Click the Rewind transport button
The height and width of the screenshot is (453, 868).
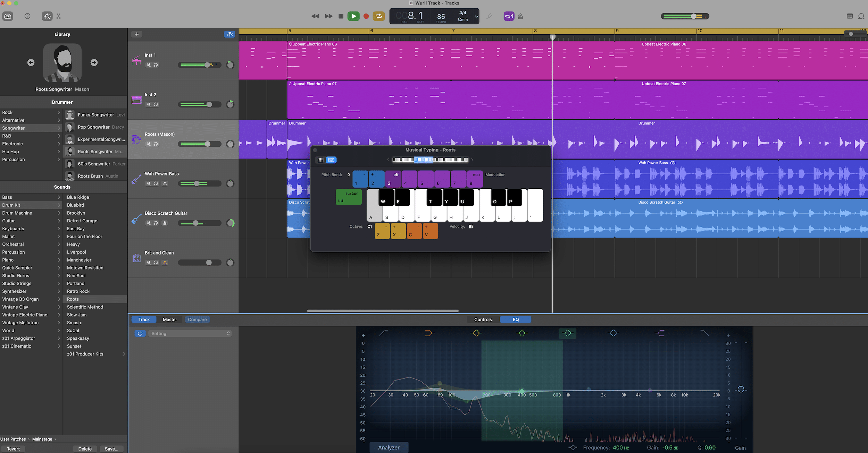(x=315, y=16)
